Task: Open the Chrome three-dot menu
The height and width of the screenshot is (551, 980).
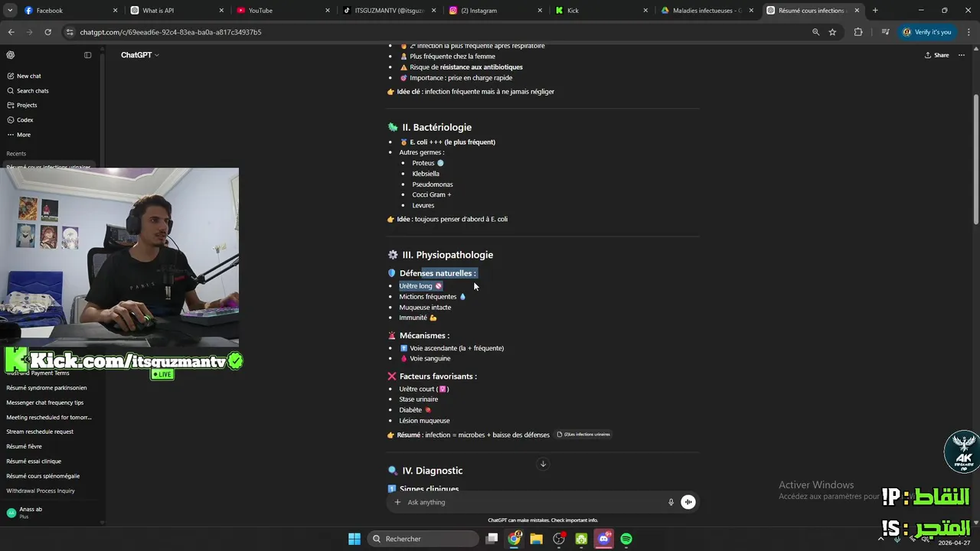Action: coord(967,32)
